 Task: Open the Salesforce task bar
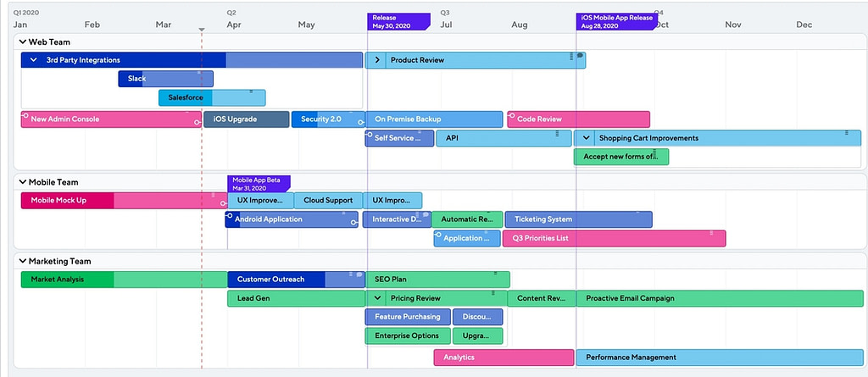(212, 97)
